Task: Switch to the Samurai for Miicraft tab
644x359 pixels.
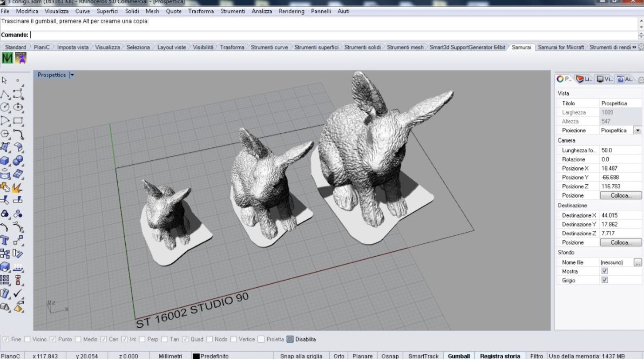Action: [x=561, y=47]
